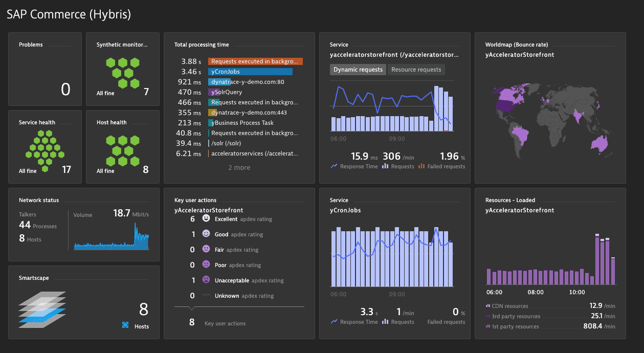This screenshot has width=644, height=353.
Task: Switch to the Resource requests tab
Action: [x=415, y=69]
